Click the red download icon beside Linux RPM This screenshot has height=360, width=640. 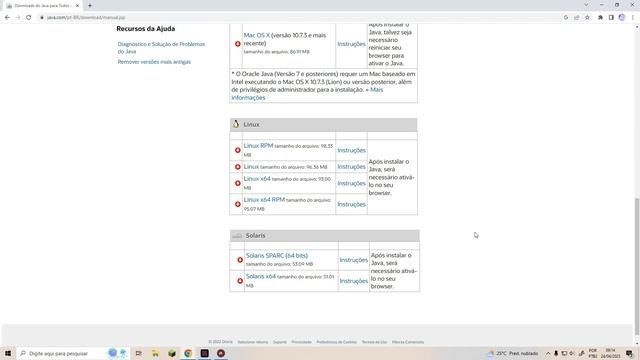tap(238, 150)
